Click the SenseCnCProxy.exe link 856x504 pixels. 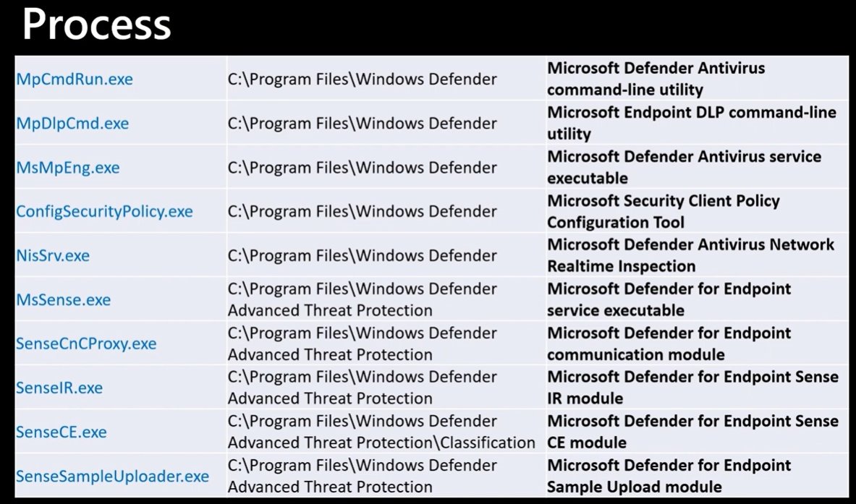(86, 343)
